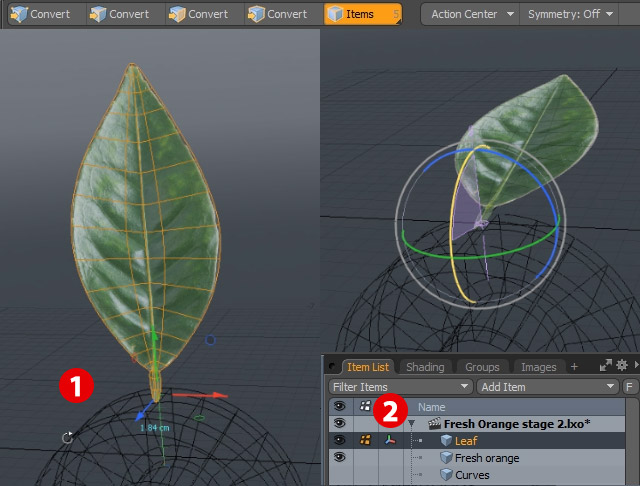The image size is (640, 486).
Task: Click the Item List vertical scrollbar
Action: coord(632,443)
